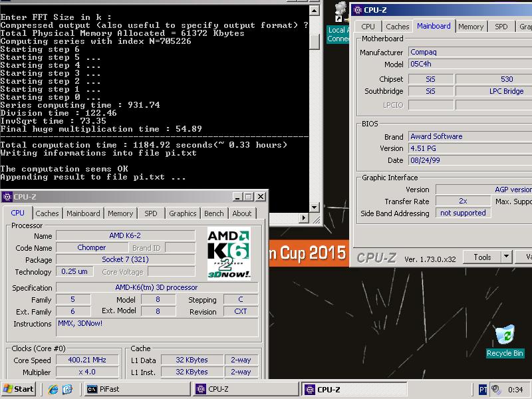Open the Graphics tab in lower CPU-Z window

click(182, 213)
